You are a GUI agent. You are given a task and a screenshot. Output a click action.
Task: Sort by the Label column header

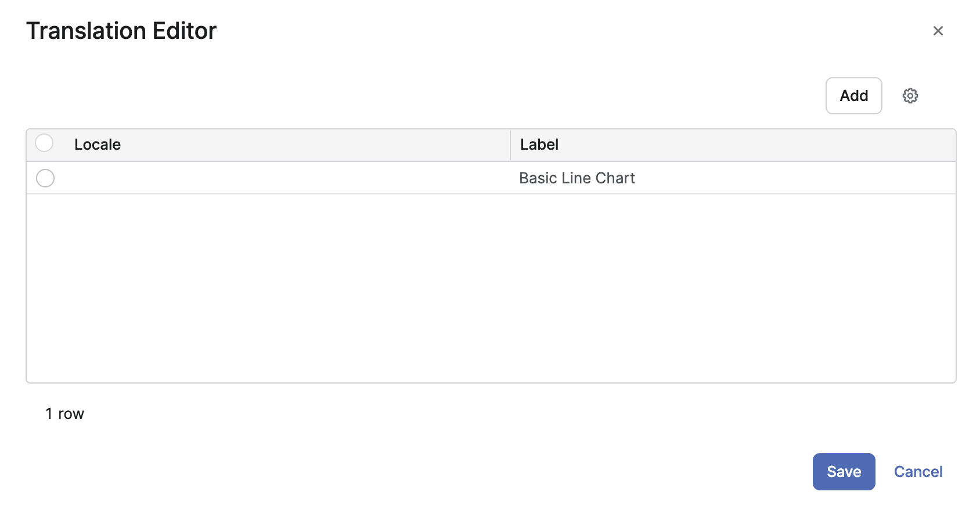539,144
